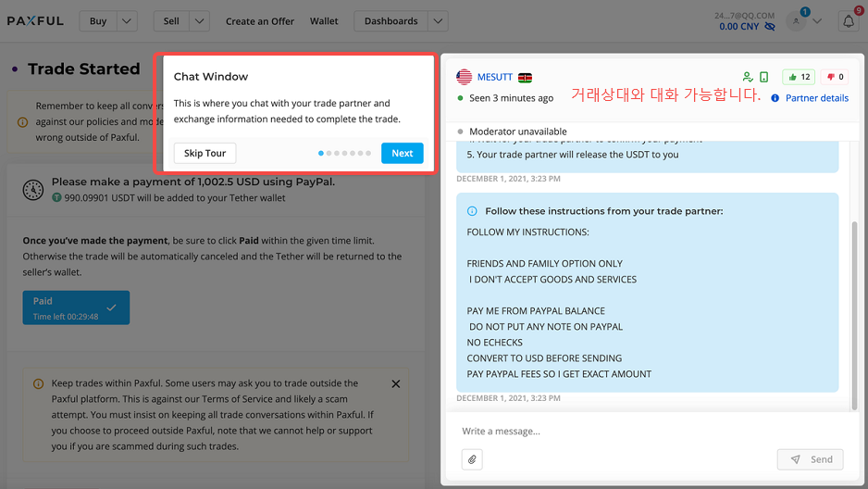Viewport: 868px width, 489px height.
Task: Click the thumbs-up positive feedback badge
Action: pos(799,78)
